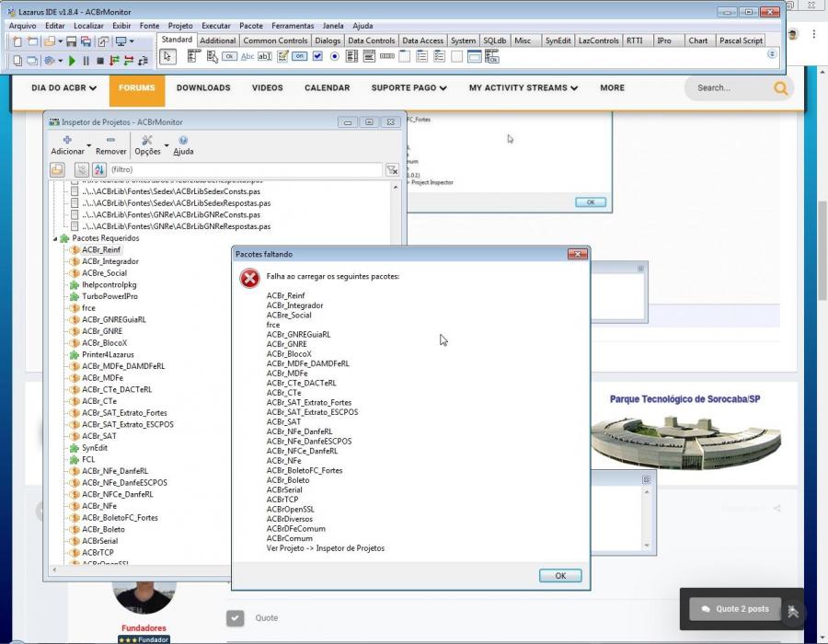Click the Save floppy disk icon
The height and width of the screenshot is (644, 828).
(x=71, y=41)
